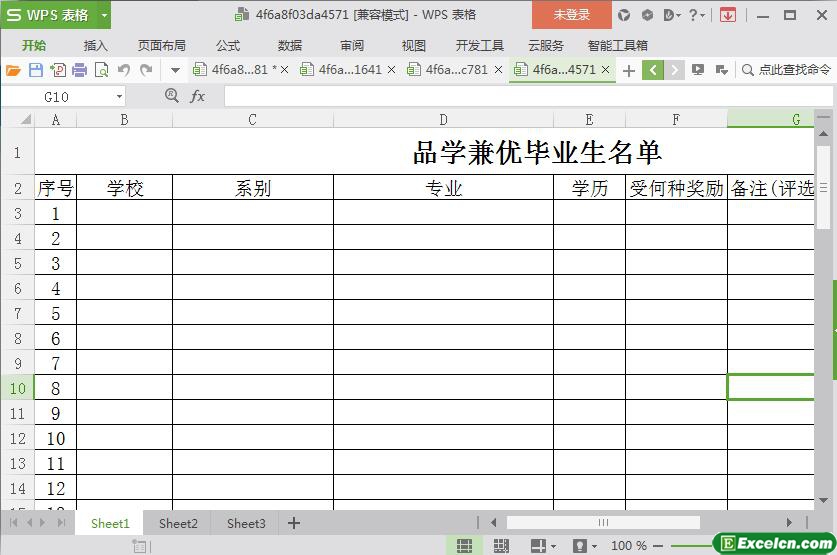The image size is (837, 555).
Task: Close document tab 4f6a...c781
Action: pyautogui.click(x=498, y=70)
